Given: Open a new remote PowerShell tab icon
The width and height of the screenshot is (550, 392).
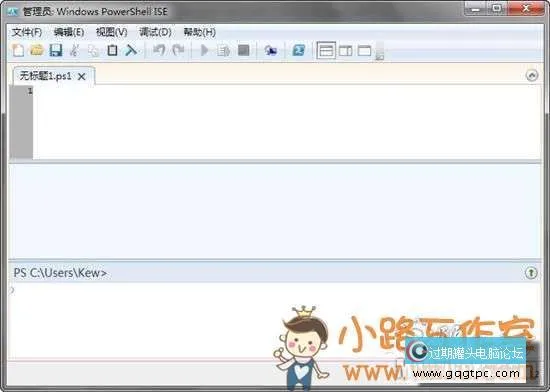Looking at the screenshot, I should [270, 51].
